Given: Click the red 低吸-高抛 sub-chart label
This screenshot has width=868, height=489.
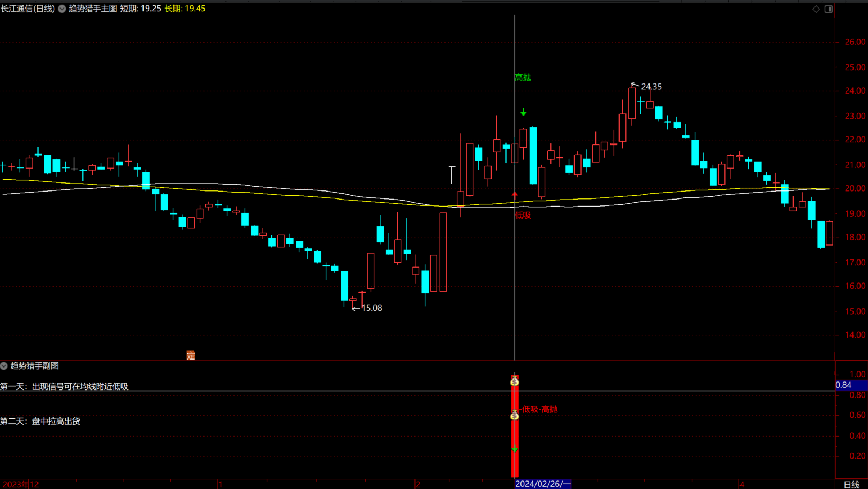Looking at the screenshot, I should point(540,409).
